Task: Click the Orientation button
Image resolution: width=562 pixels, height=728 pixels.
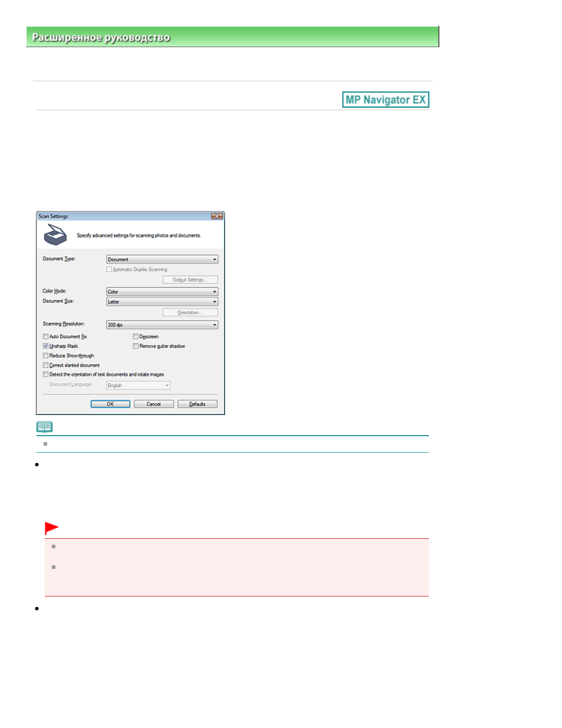Action: [190, 312]
